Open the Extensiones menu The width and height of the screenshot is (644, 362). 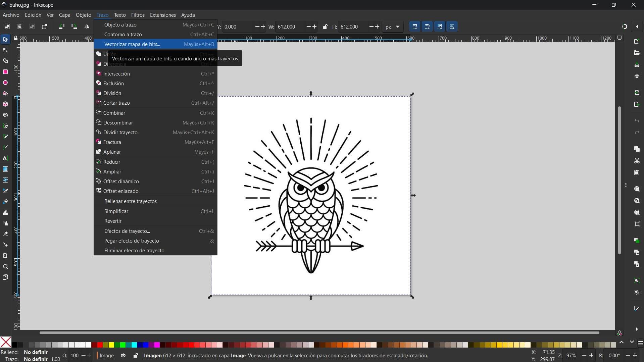pos(163,15)
